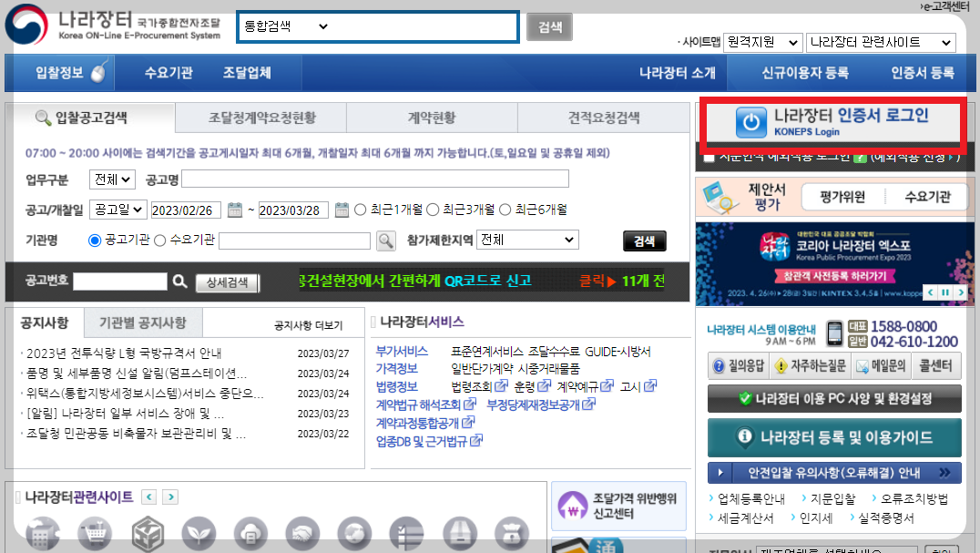The width and height of the screenshot is (980, 553).
Task: Open the 조달가격 위반행위 신고센터 banner
Action: tap(618, 507)
